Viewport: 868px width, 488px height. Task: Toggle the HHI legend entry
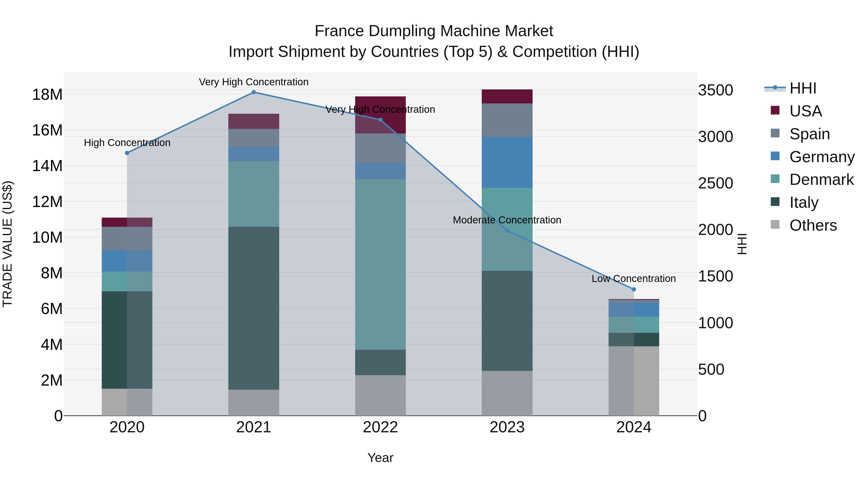[790, 88]
